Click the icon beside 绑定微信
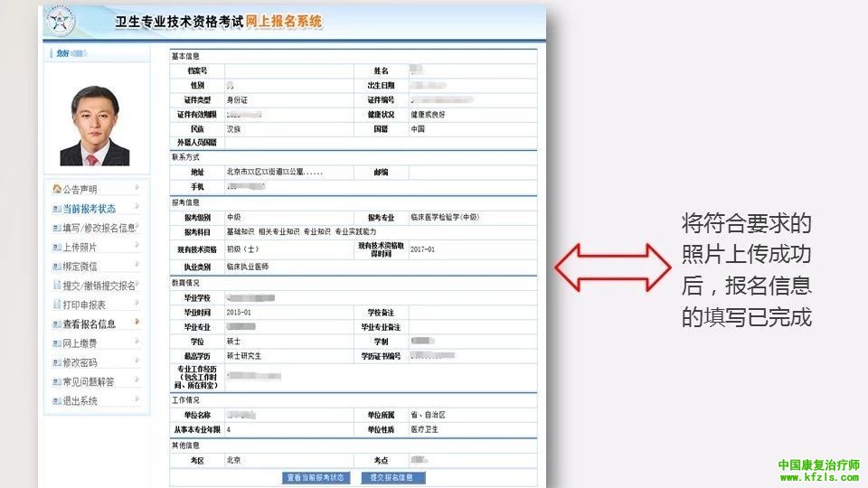The width and height of the screenshot is (868, 488). click(56, 267)
